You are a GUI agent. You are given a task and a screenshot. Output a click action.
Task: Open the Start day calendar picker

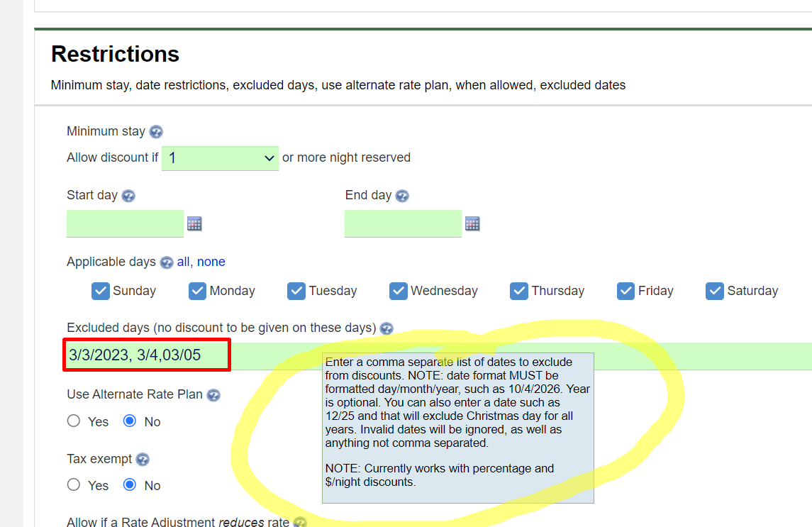click(x=194, y=224)
